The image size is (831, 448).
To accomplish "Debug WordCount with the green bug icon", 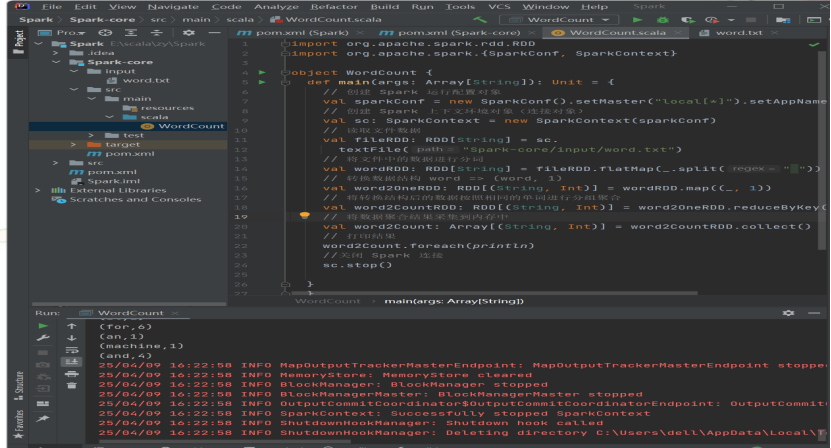I will tap(662, 20).
